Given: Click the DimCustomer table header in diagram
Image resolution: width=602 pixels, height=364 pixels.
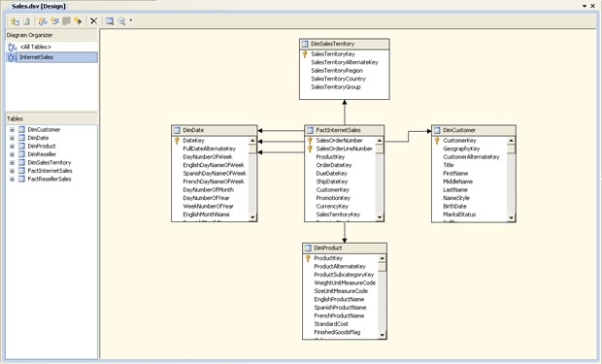Looking at the screenshot, I should (x=474, y=130).
